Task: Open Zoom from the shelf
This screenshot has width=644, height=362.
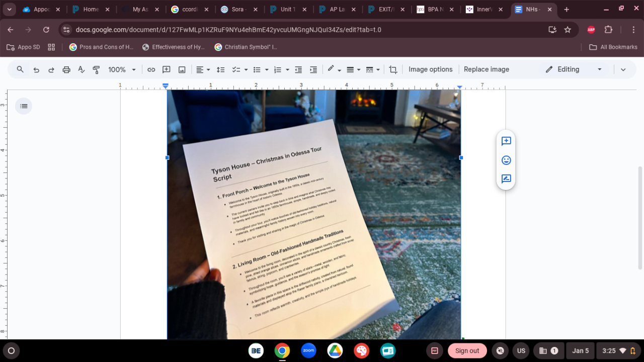Action: click(308, 350)
